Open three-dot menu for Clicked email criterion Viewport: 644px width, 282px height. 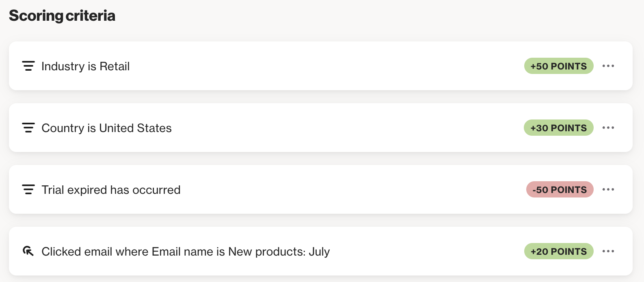pyautogui.click(x=608, y=251)
